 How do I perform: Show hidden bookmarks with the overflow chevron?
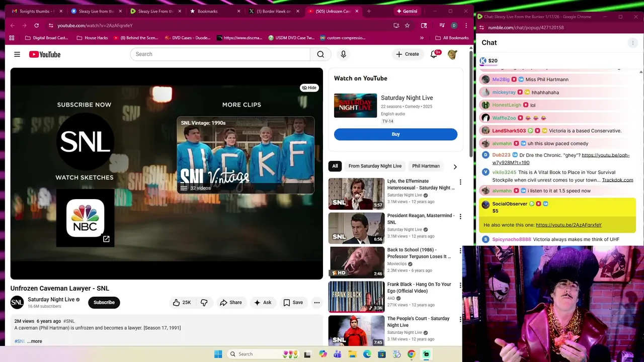[422, 38]
